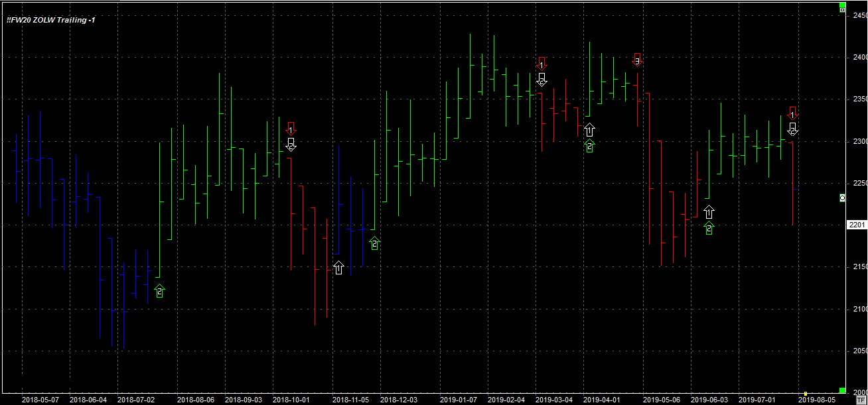
Task: Select the yellow marker on the time axis
Action: (x=805, y=394)
